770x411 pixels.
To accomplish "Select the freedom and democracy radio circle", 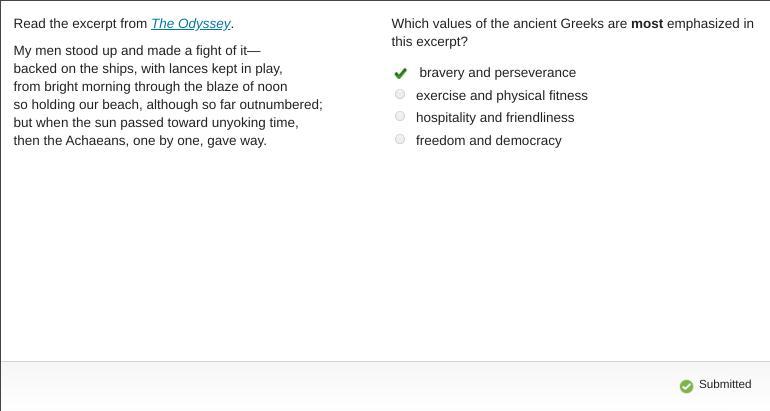I will [x=400, y=139].
